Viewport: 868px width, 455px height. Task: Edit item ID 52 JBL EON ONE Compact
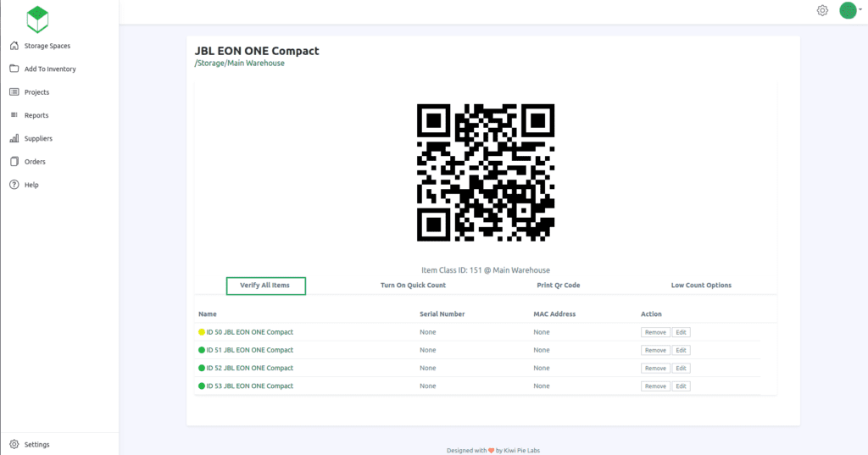click(x=681, y=368)
